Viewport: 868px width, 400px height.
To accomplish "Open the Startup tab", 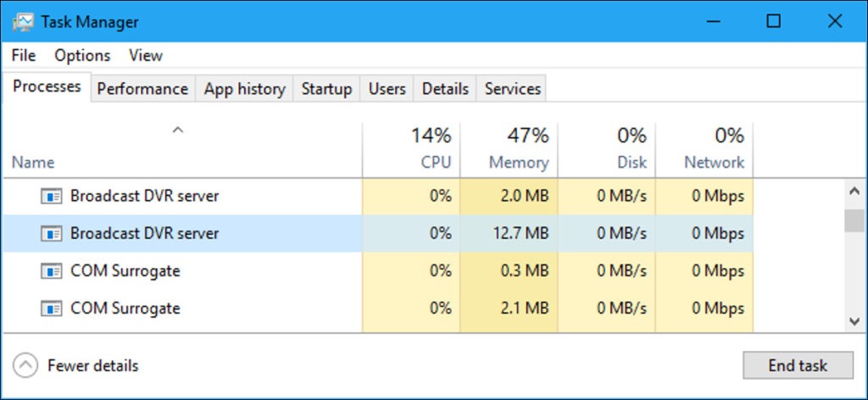I will click(326, 89).
